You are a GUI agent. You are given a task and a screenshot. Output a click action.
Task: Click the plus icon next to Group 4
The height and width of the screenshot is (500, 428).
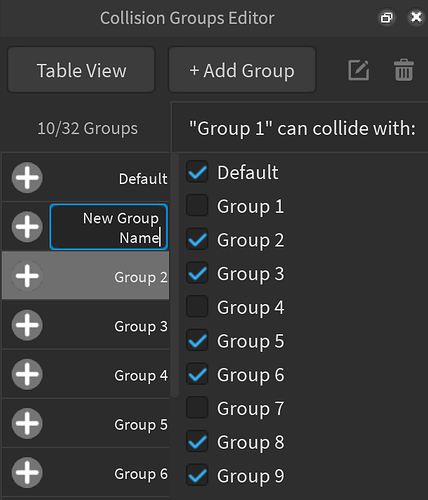click(27, 374)
